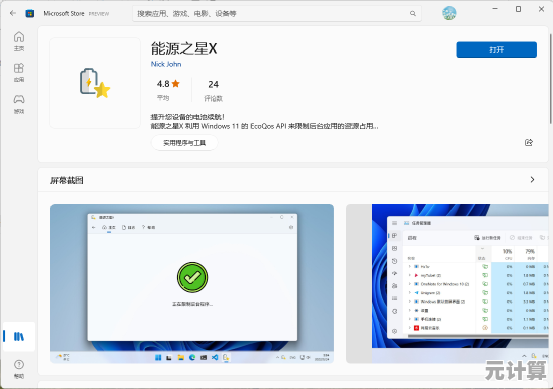Click the green checkmark in first screenshot

tap(192, 277)
